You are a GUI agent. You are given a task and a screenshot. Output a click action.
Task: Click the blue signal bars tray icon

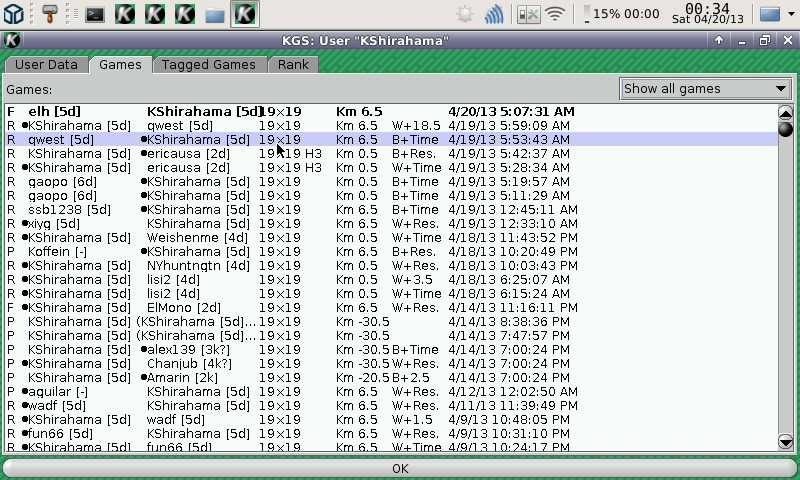tap(494, 14)
